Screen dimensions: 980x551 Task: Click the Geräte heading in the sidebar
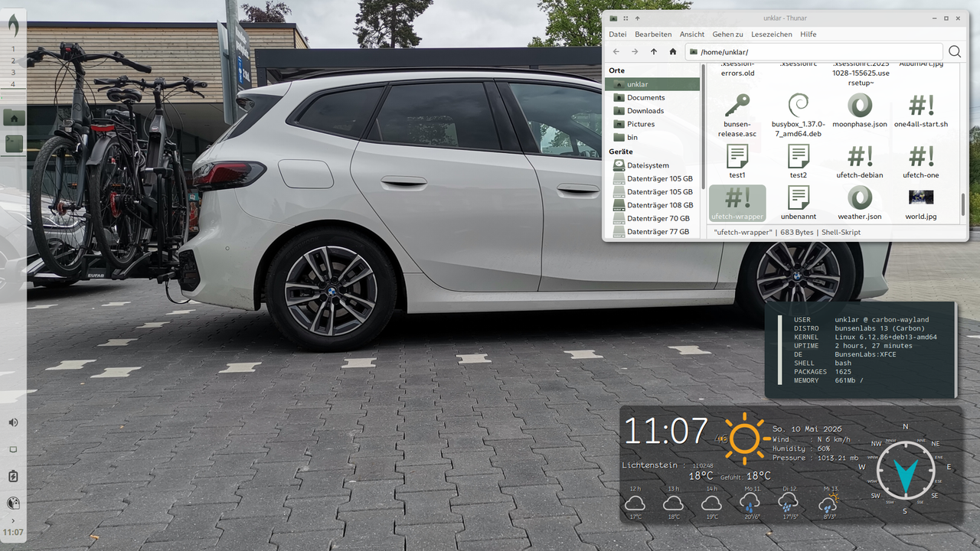(x=621, y=152)
